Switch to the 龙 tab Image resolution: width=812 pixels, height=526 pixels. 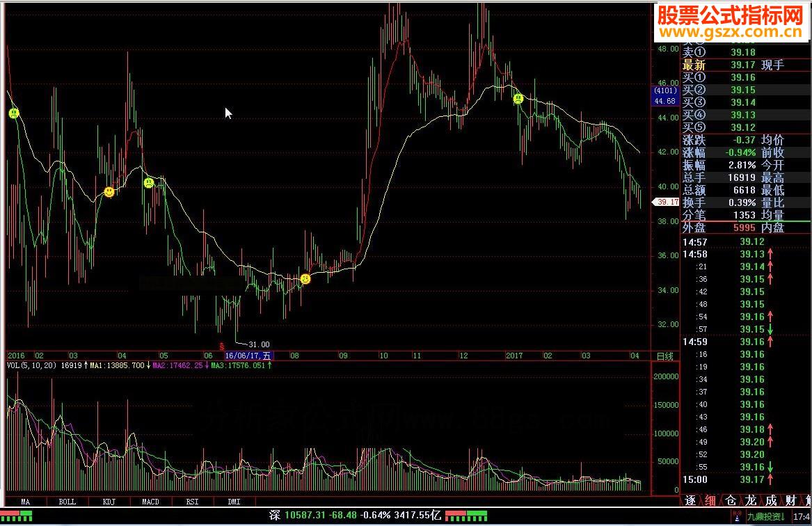(x=750, y=501)
